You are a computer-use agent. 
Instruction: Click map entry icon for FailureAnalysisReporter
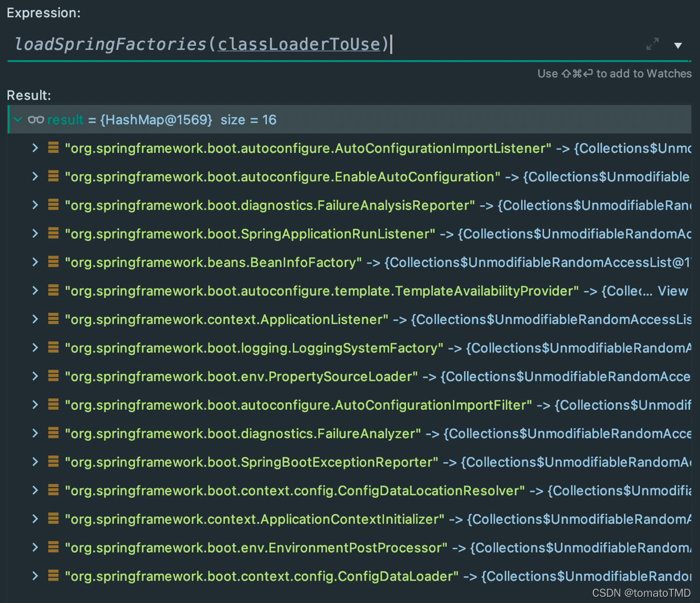[x=53, y=205]
